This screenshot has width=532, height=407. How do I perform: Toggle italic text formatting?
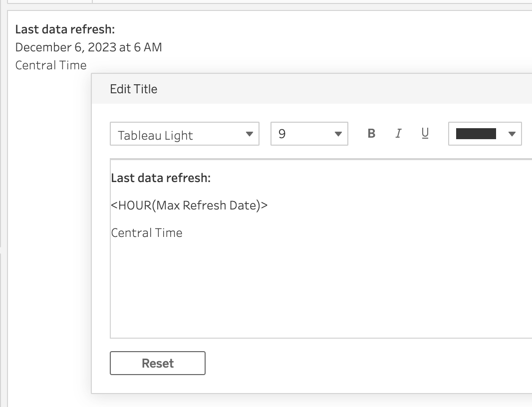click(x=398, y=134)
